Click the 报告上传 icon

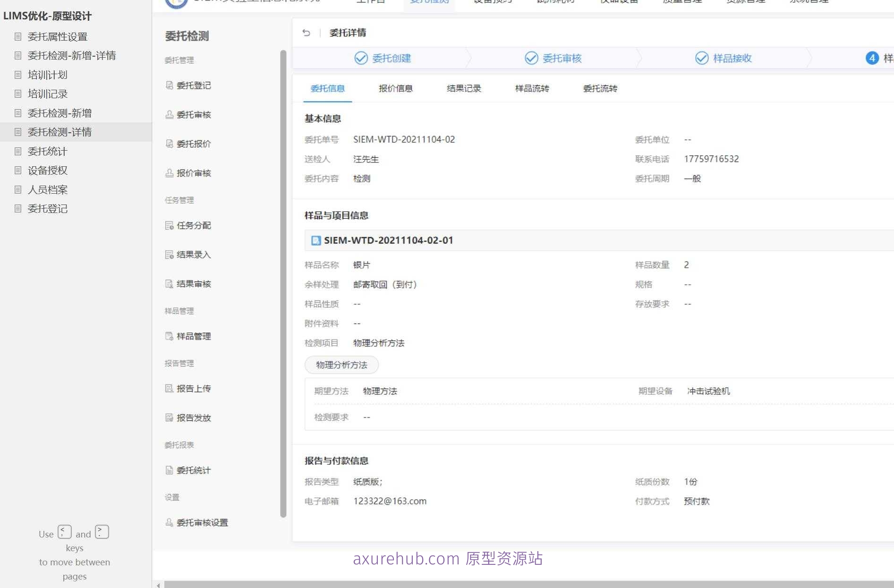tap(169, 388)
